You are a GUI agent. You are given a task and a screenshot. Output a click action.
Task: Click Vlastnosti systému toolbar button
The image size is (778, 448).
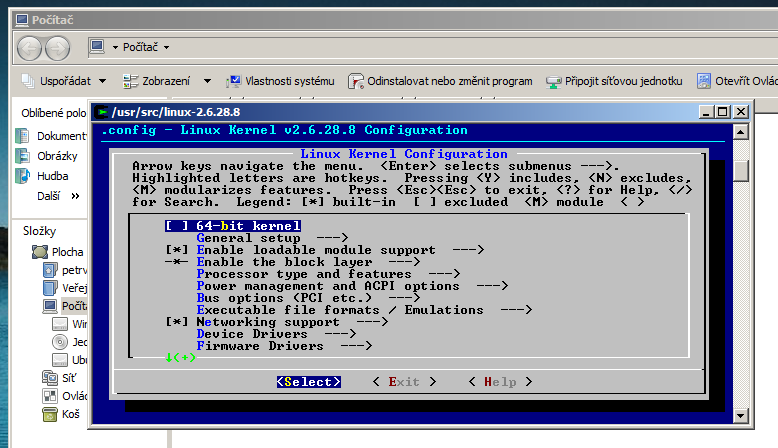[280, 81]
